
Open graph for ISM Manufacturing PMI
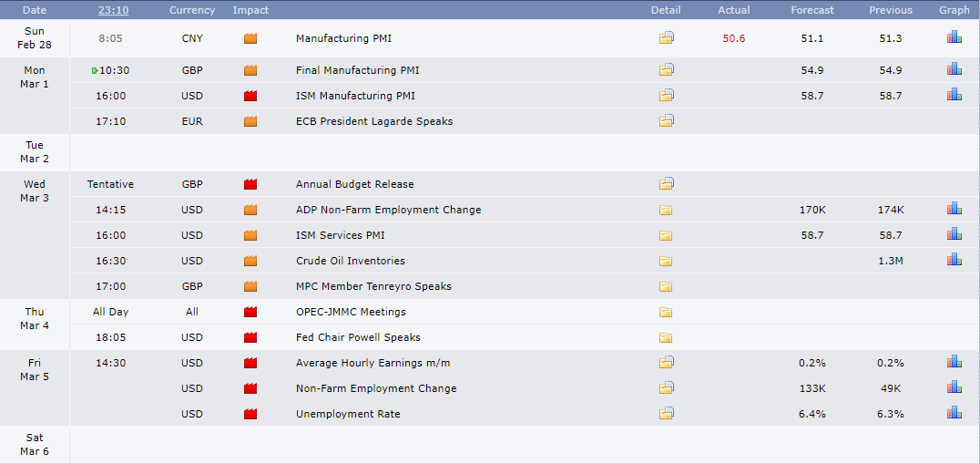point(954,95)
